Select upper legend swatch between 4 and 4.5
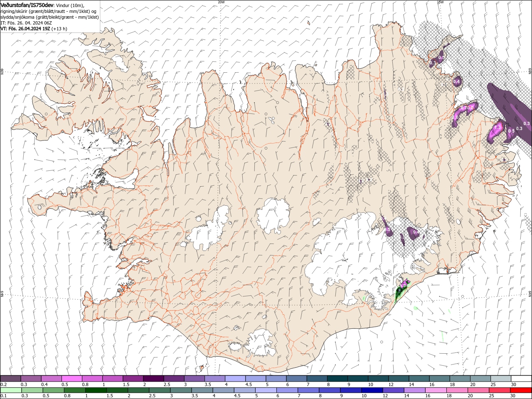532x399 pixels. click(234, 378)
